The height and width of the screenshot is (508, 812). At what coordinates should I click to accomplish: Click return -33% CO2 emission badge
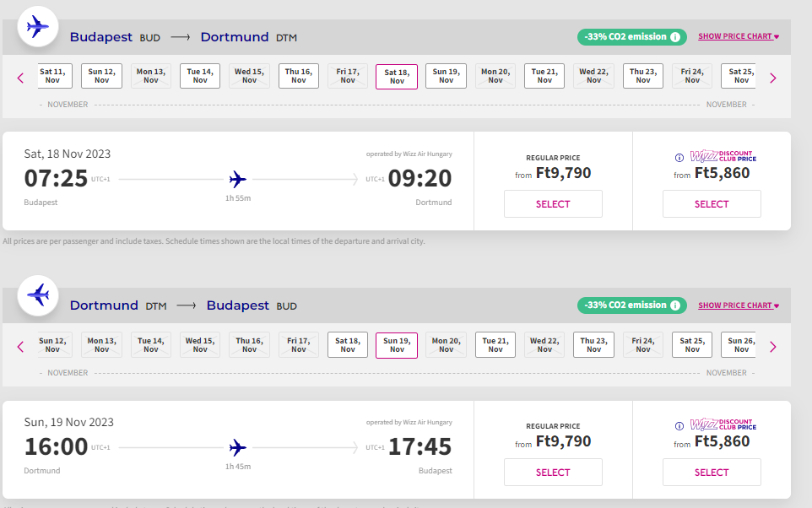(x=631, y=305)
